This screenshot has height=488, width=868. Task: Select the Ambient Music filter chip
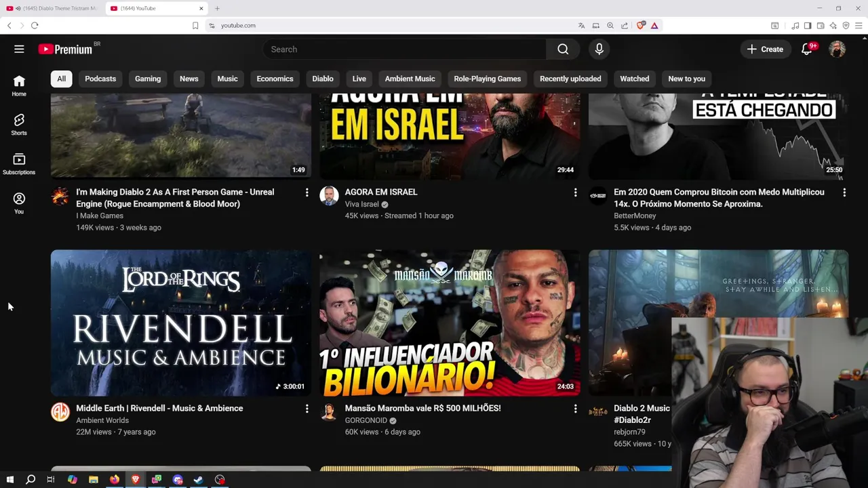click(410, 79)
